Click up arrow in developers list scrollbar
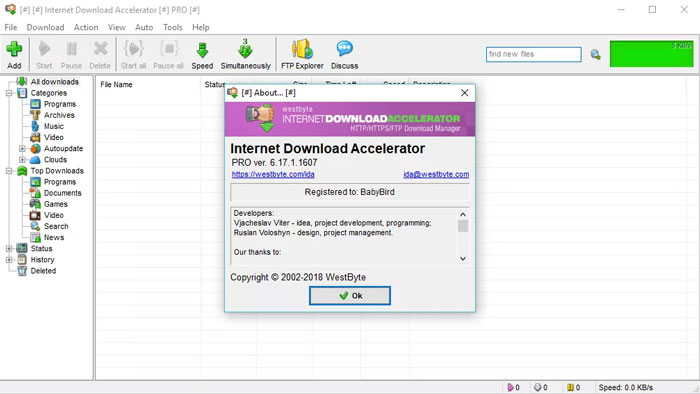The width and height of the screenshot is (700, 394). tap(463, 214)
